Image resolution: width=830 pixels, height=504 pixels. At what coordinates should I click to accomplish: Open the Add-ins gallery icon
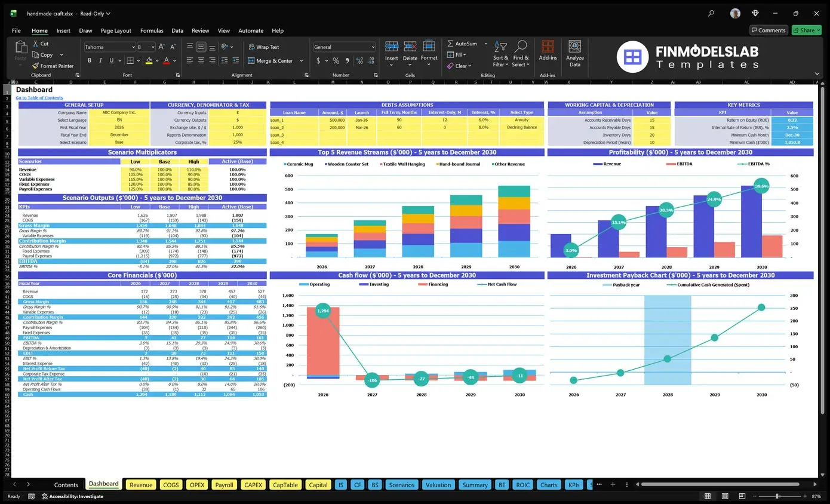(548, 47)
